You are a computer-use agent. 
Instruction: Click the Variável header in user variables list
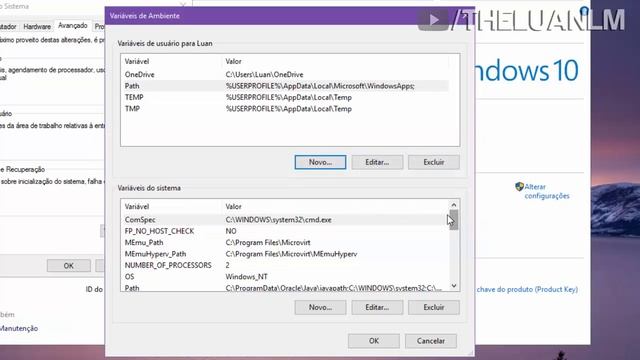click(137, 62)
